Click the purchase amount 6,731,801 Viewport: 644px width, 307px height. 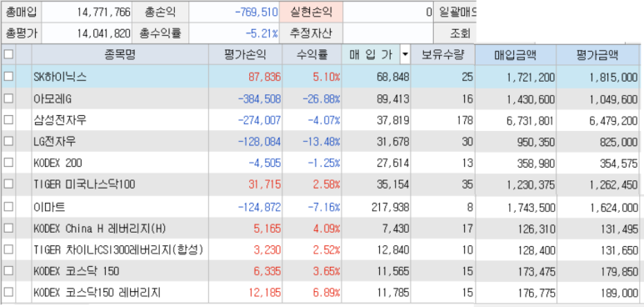[531, 120]
